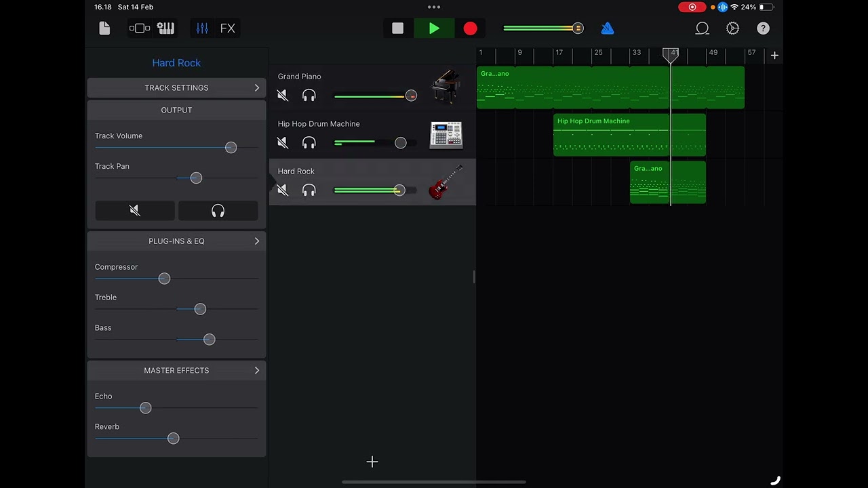
Task: Click bar 25 on the ruler
Action: coord(598,53)
